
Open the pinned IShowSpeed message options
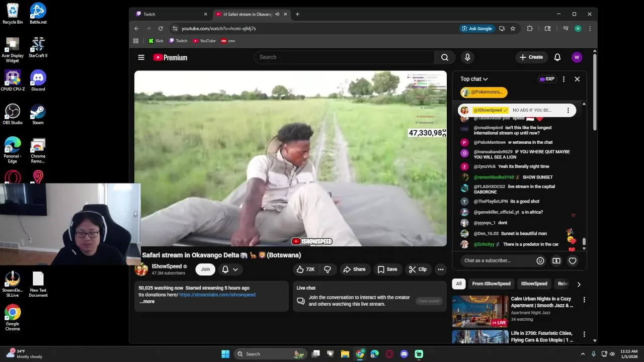coord(568,110)
